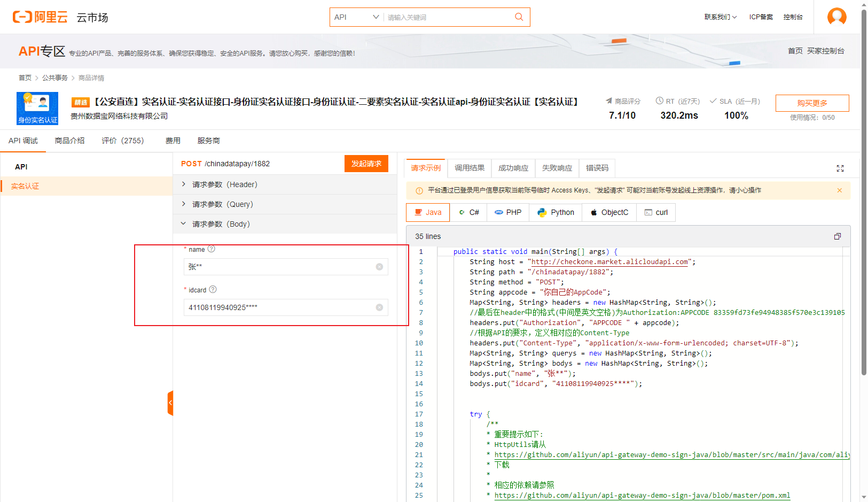Open the 服务商 tab
This screenshot has height=502, width=868.
208,141
